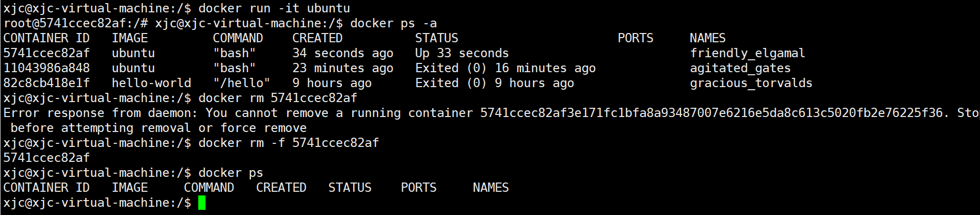Viewport: 980px width, 215px height.
Task: Click the green terminal cursor block
Action: [x=202, y=203]
